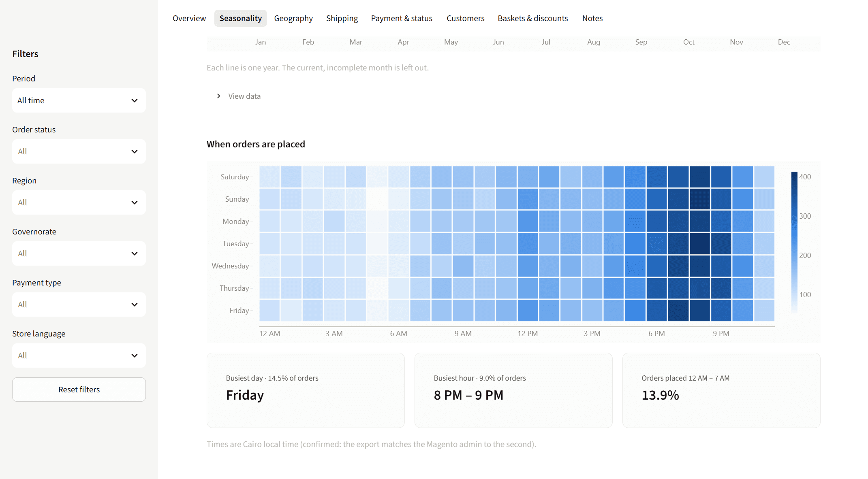
Task: Click the 6 AM axis label
Action: pos(398,334)
